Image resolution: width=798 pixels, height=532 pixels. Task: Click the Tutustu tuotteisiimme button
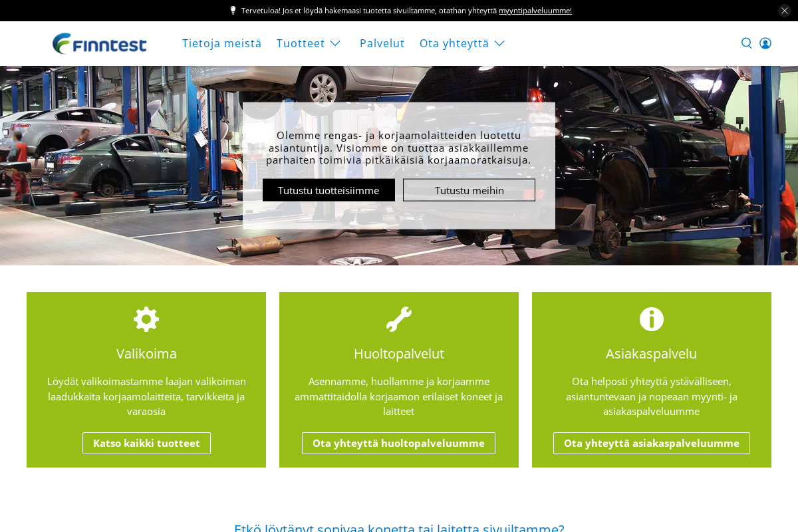[x=329, y=190]
